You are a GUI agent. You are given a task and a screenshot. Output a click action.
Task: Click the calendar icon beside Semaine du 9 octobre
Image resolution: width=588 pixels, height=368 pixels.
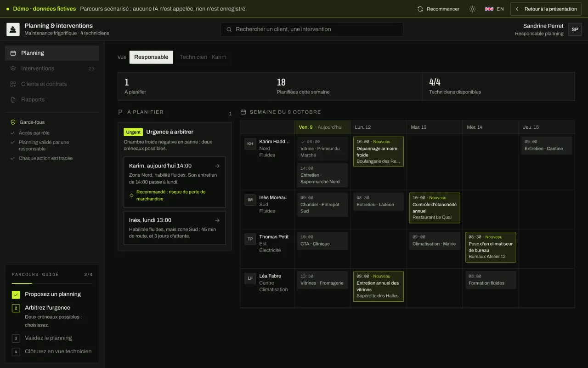click(x=243, y=112)
